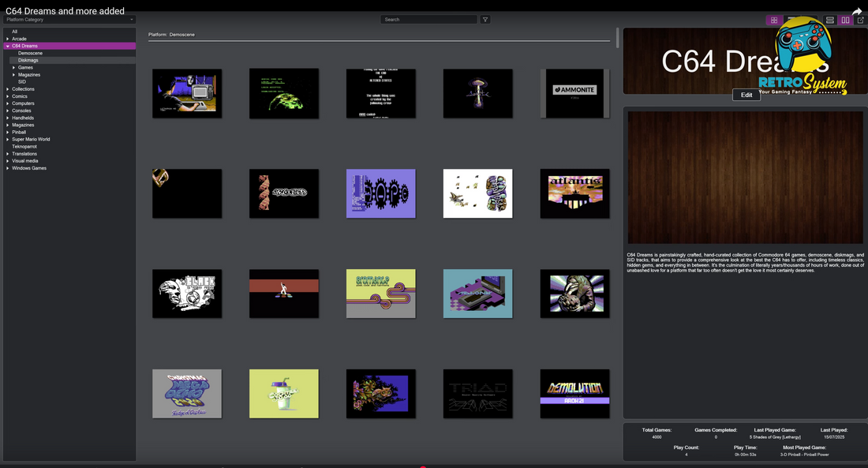Click the Total Games value 4000
The width and height of the screenshot is (868, 468).
657,437
